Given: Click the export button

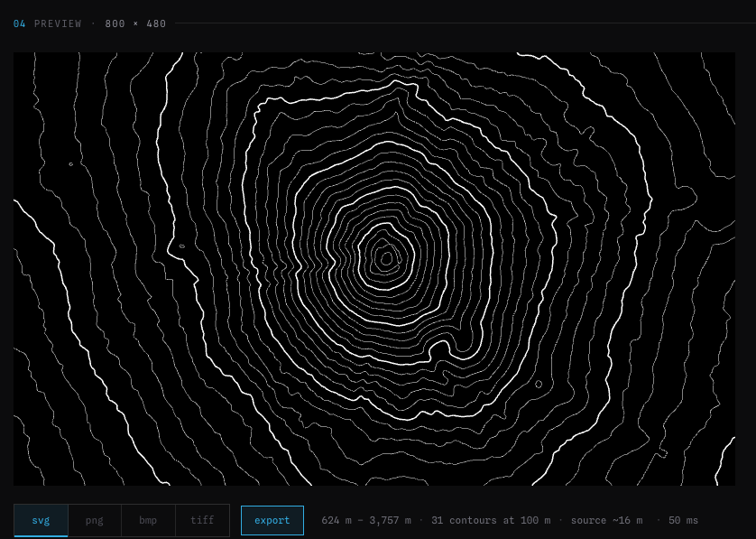Looking at the screenshot, I should pyautogui.click(x=272, y=520).
